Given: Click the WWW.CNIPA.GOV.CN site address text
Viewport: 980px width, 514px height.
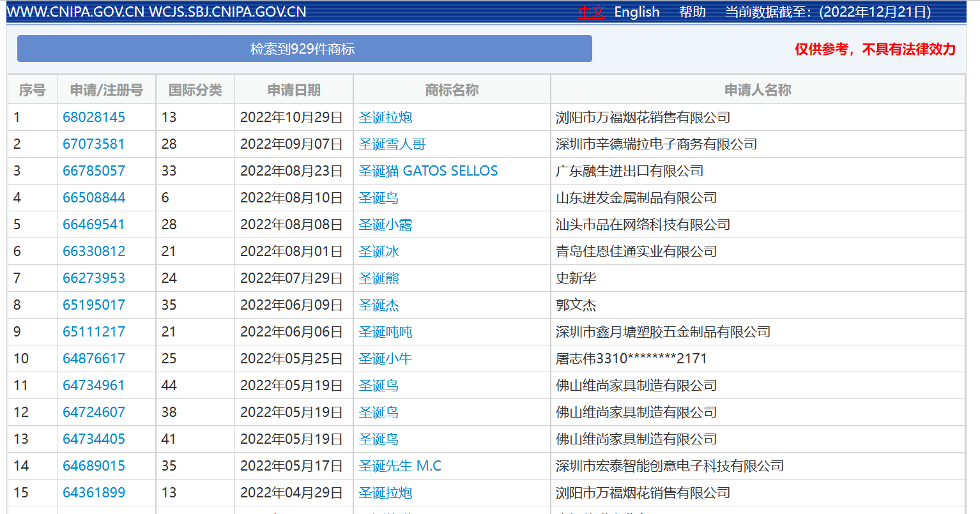Looking at the screenshot, I should click(x=76, y=12).
